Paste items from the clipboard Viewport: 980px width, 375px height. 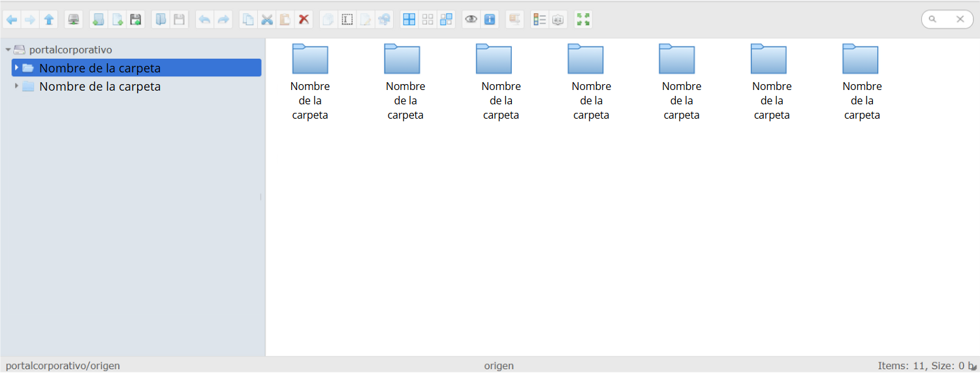pyautogui.click(x=285, y=20)
